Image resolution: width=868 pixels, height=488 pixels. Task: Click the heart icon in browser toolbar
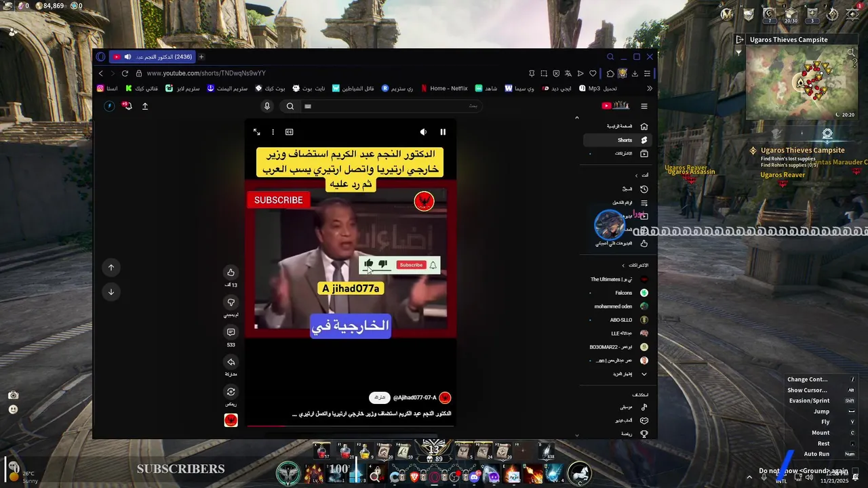click(x=593, y=73)
